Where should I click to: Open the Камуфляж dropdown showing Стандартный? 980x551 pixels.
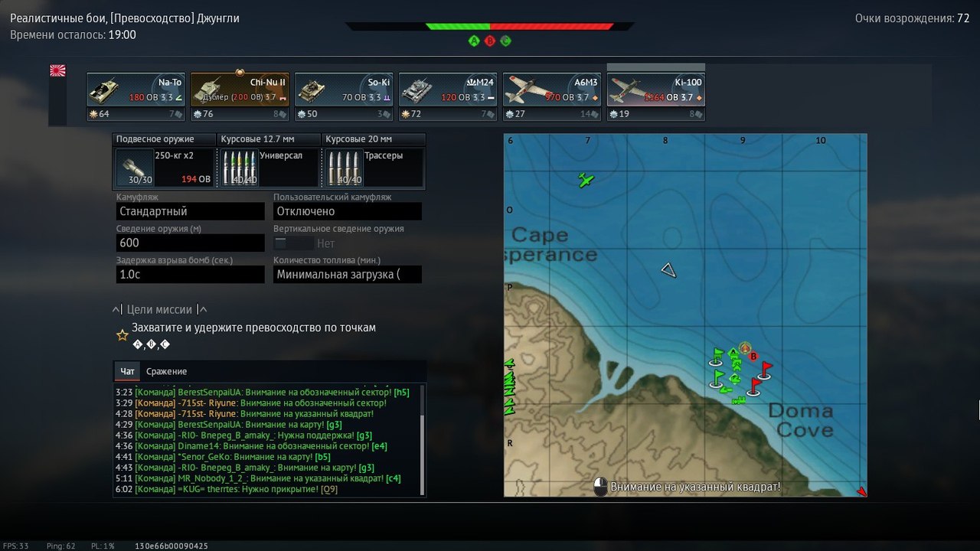click(191, 211)
